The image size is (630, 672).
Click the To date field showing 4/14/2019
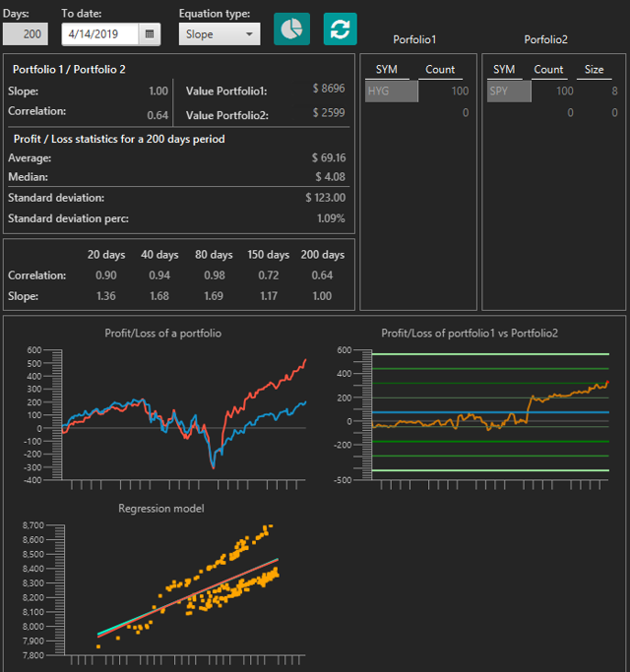tap(100, 33)
